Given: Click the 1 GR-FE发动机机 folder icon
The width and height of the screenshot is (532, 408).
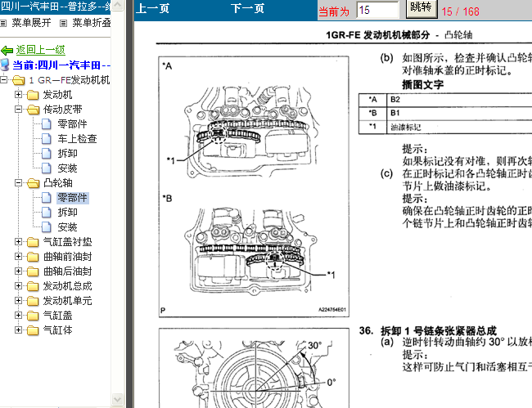Looking at the screenshot, I should click(18, 80).
